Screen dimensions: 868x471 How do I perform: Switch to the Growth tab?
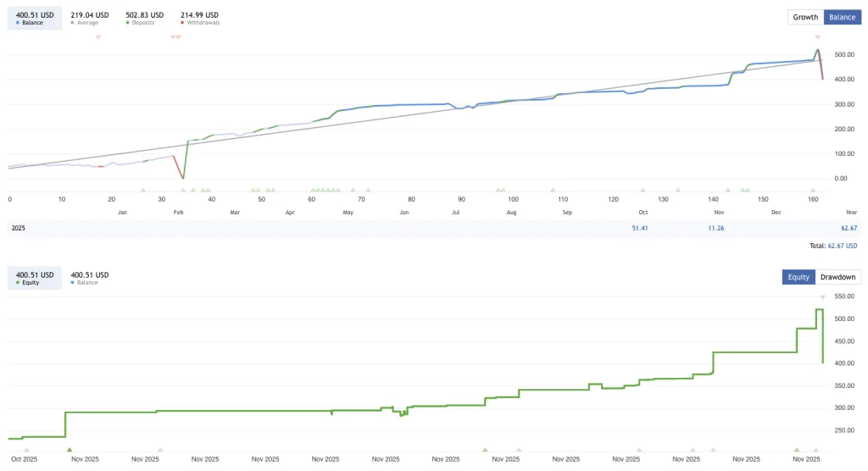pos(805,17)
